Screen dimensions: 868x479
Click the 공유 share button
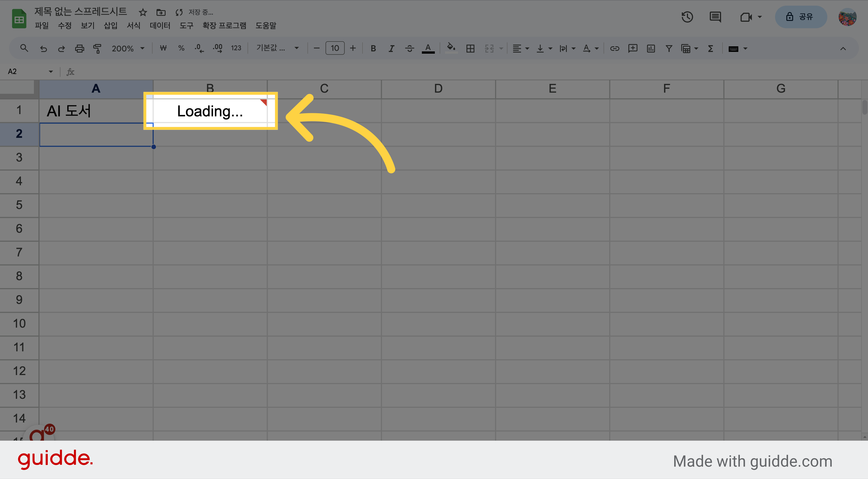(x=800, y=17)
